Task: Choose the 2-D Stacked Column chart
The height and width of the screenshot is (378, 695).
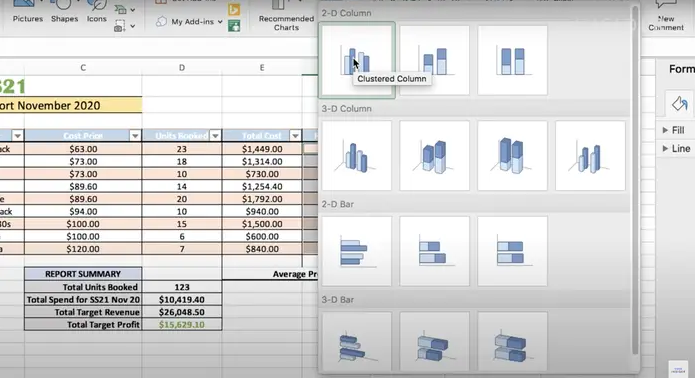Action: click(434, 60)
